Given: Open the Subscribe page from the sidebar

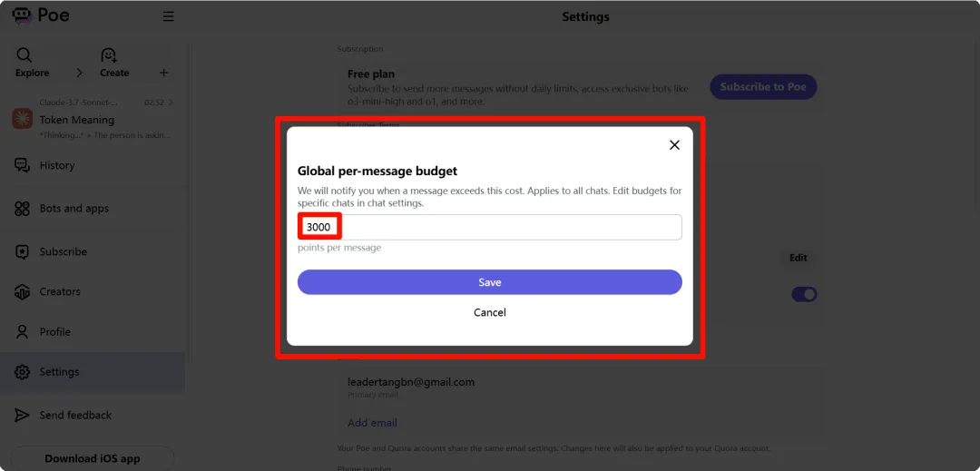Looking at the screenshot, I should (x=63, y=251).
